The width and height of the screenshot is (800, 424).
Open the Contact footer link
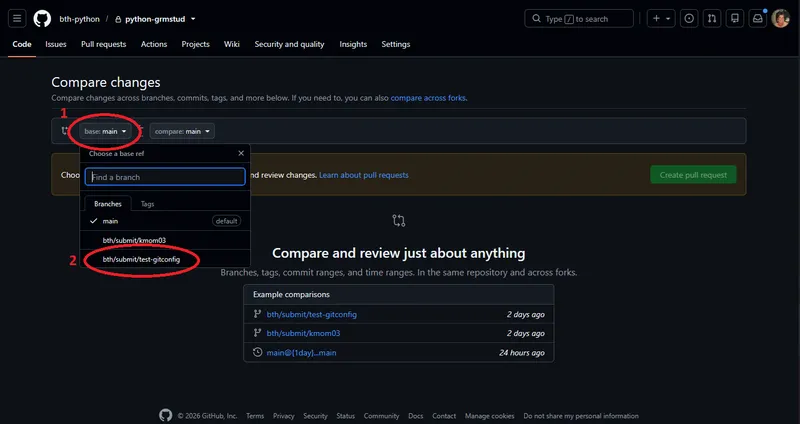(x=444, y=416)
